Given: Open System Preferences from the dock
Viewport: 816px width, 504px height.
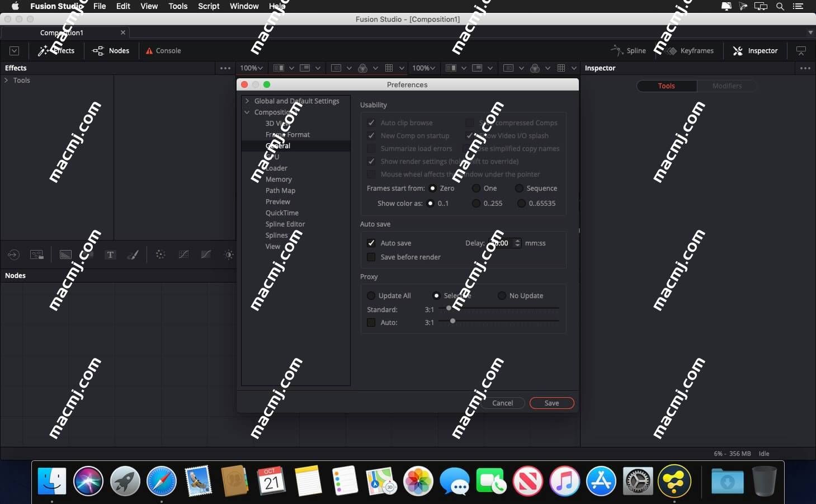Looking at the screenshot, I should pos(638,481).
